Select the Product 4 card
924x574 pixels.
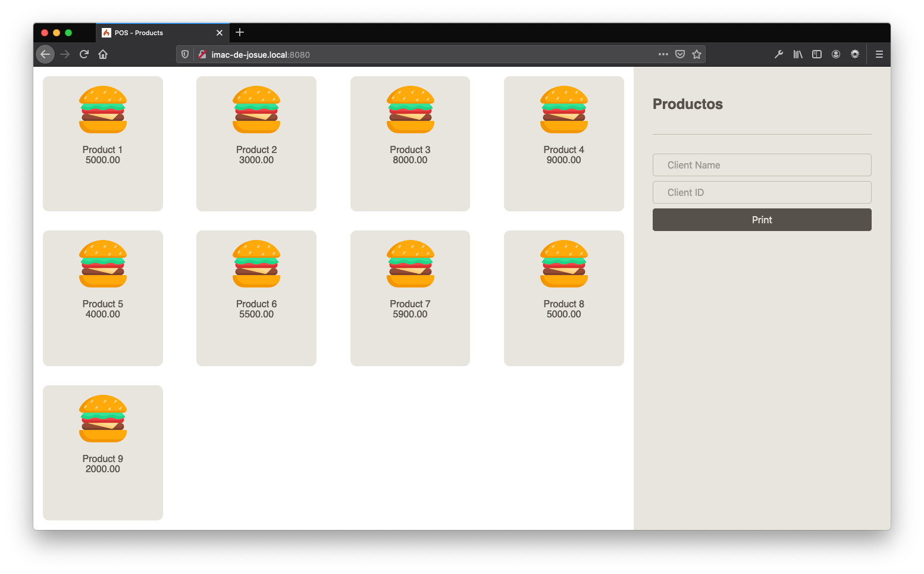tap(563, 143)
